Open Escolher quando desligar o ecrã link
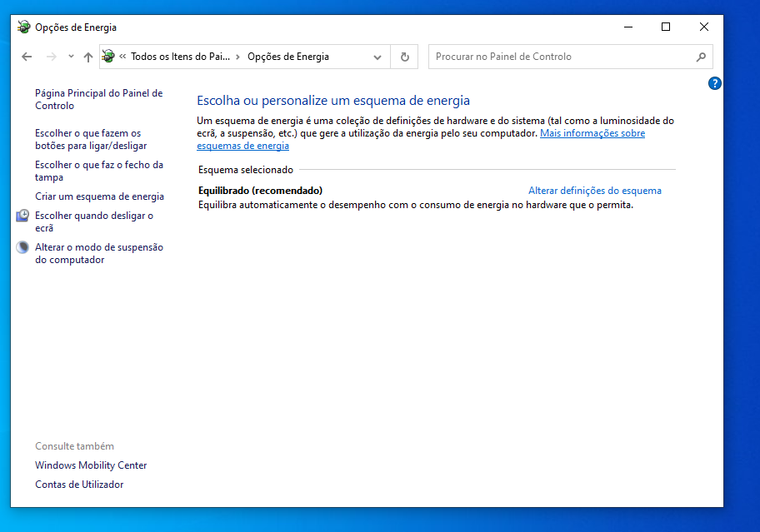 tap(94, 221)
